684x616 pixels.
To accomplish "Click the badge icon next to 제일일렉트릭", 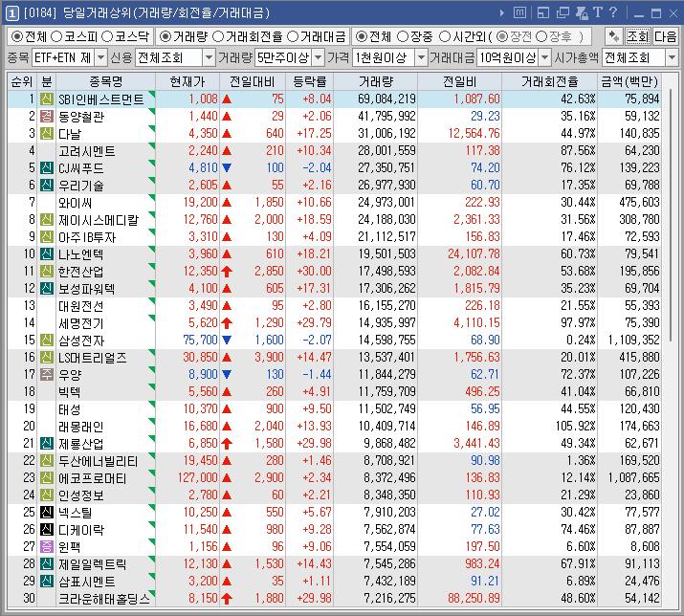I will (47, 563).
